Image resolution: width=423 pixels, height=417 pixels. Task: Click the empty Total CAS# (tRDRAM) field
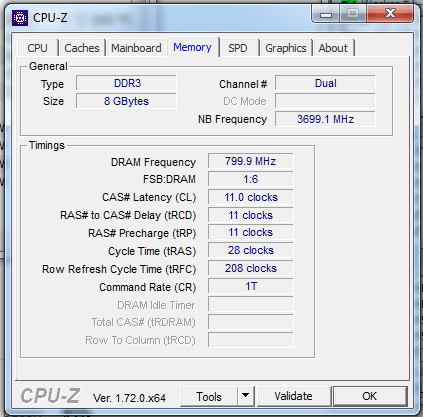click(251, 322)
